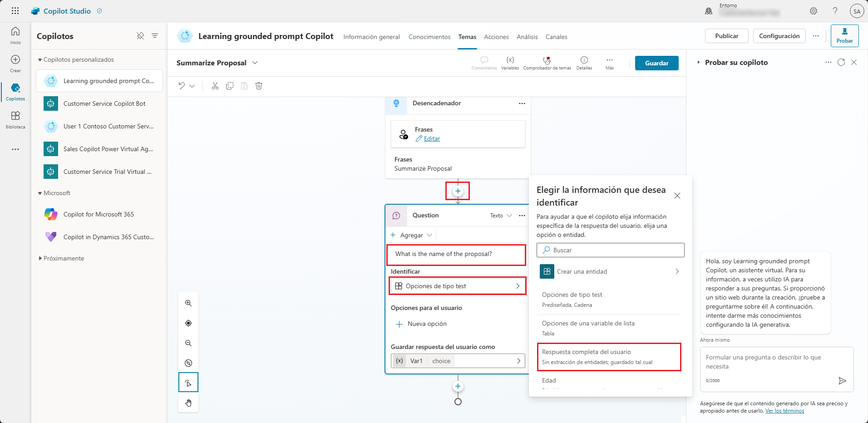Switch to Conocimientos tab
This screenshot has width=868, height=423.
coord(429,37)
